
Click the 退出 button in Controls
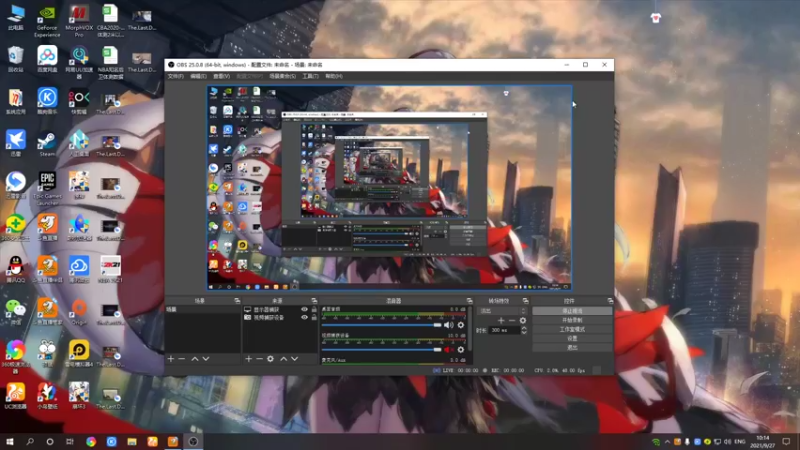point(572,347)
